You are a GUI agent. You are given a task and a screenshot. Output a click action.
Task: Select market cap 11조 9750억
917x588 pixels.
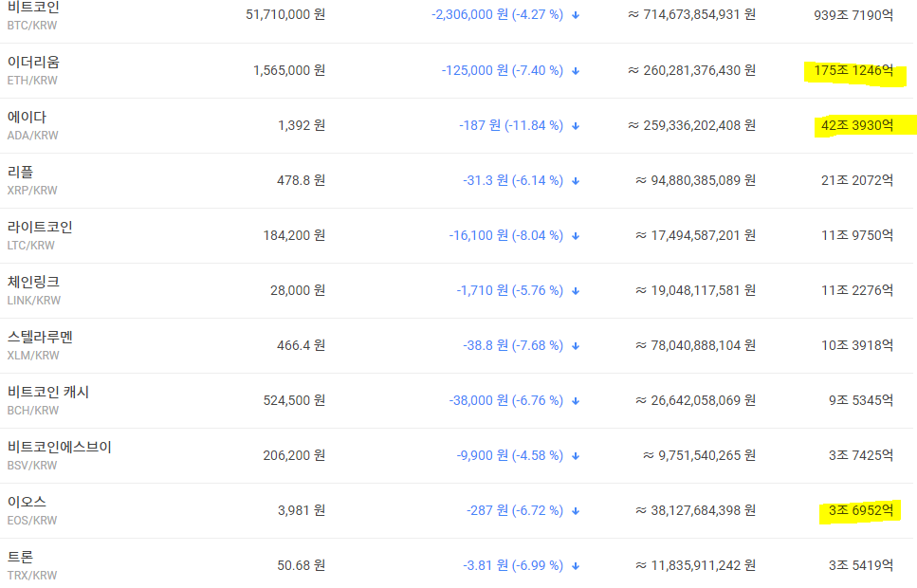[857, 235]
